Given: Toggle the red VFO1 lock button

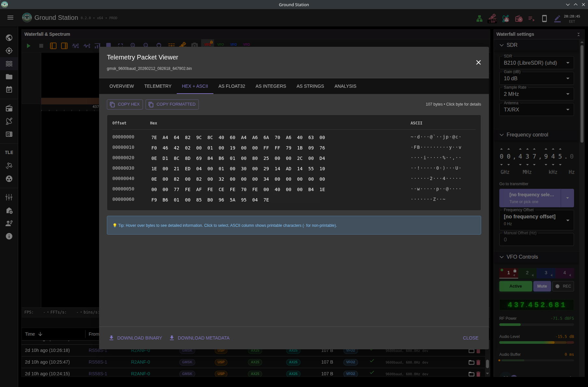Looking at the screenshot, I should 514,271.
